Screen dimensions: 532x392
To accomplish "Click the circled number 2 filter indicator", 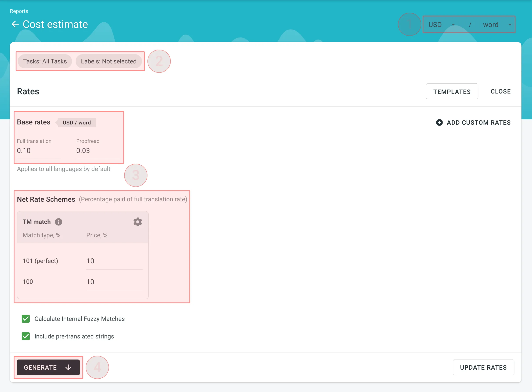I will (x=159, y=61).
